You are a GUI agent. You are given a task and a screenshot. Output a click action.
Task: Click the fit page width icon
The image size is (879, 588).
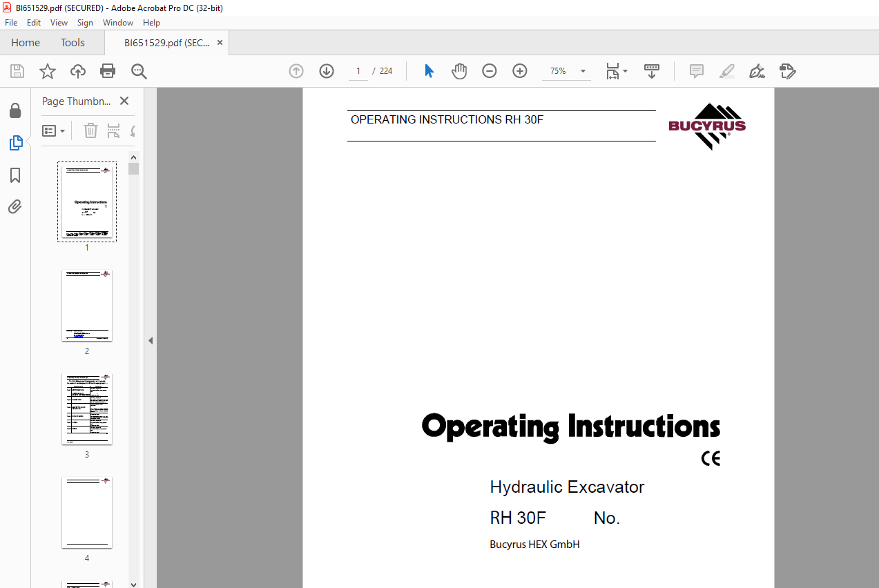click(612, 71)
